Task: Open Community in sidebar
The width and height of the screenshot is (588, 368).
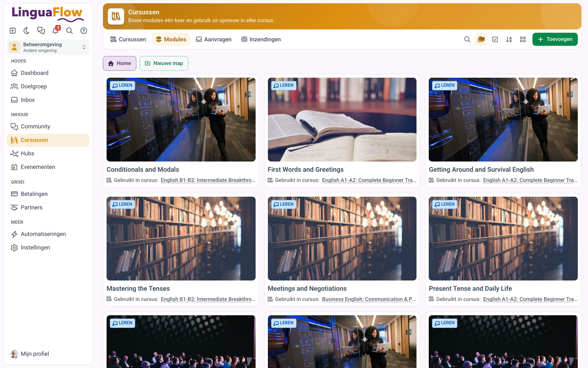Action: (48, 127)
